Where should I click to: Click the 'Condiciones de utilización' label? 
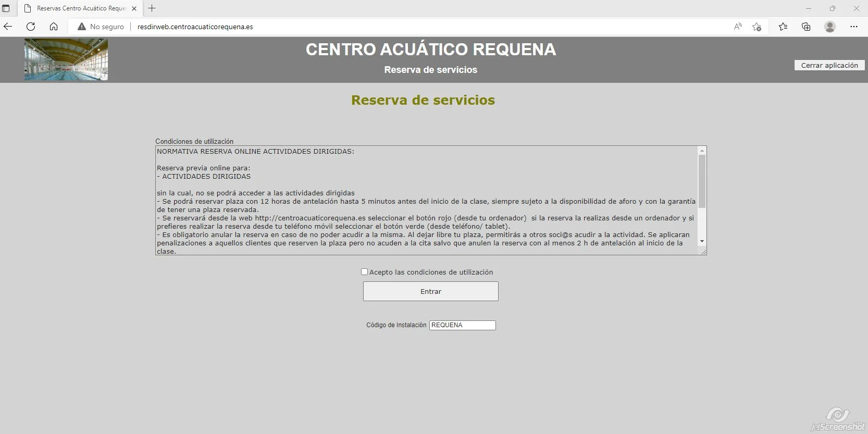tap(194, 141)
